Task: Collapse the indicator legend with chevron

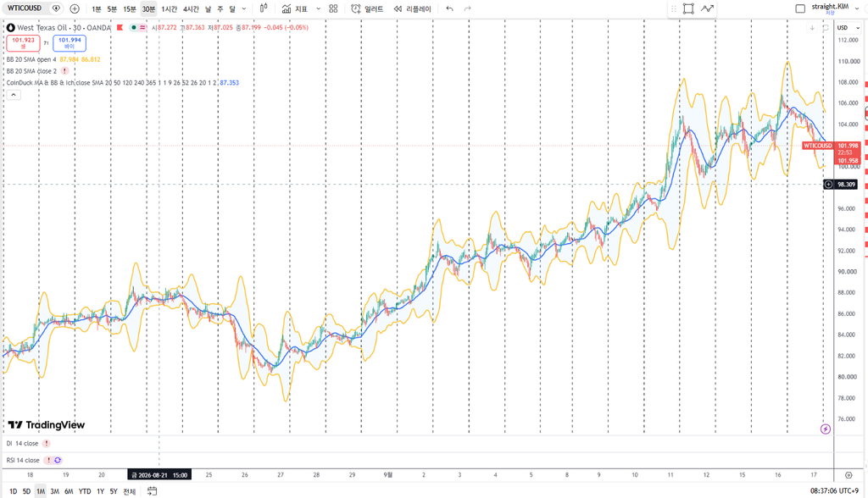Action: (14, 95)
